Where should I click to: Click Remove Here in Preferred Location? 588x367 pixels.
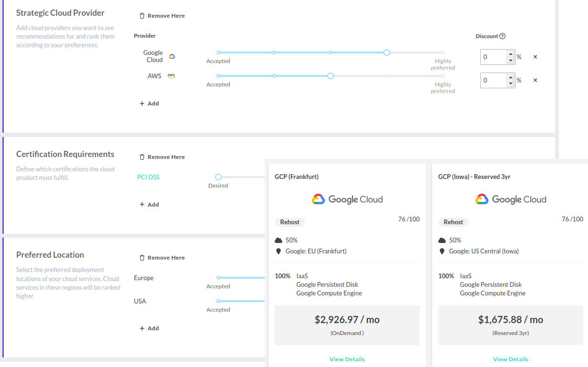[162, 258]
